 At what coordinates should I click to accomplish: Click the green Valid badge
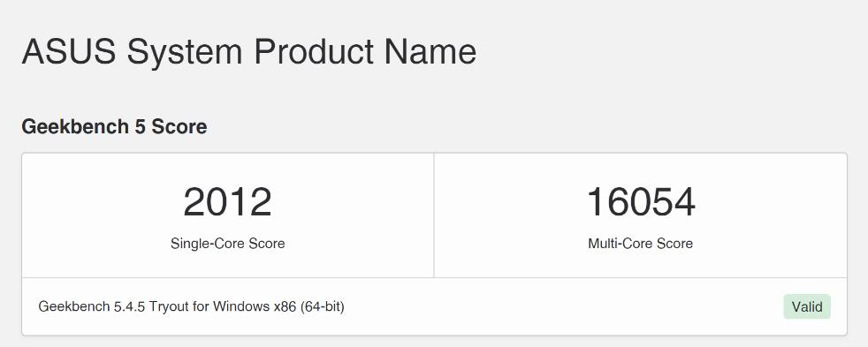806,306
